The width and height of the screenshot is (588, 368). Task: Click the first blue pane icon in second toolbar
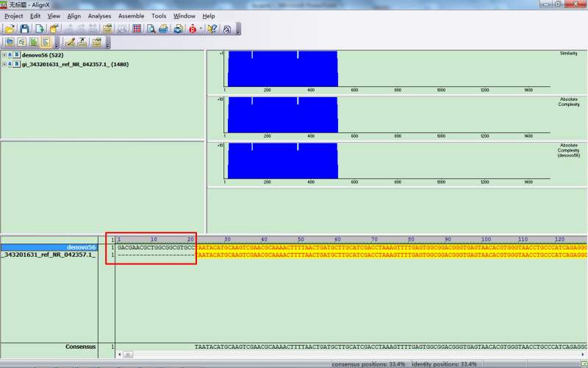tap(10, 43)
